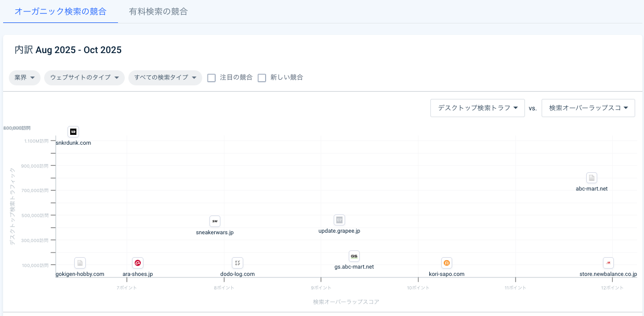This screenshot has height=316, width=644.
Task: Click the sneakerwars.jp SW icon
Action: point(215,221)
